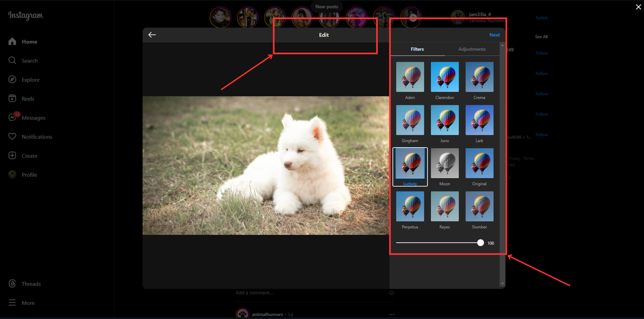Open the Search magnifier icon

(13, 60)
